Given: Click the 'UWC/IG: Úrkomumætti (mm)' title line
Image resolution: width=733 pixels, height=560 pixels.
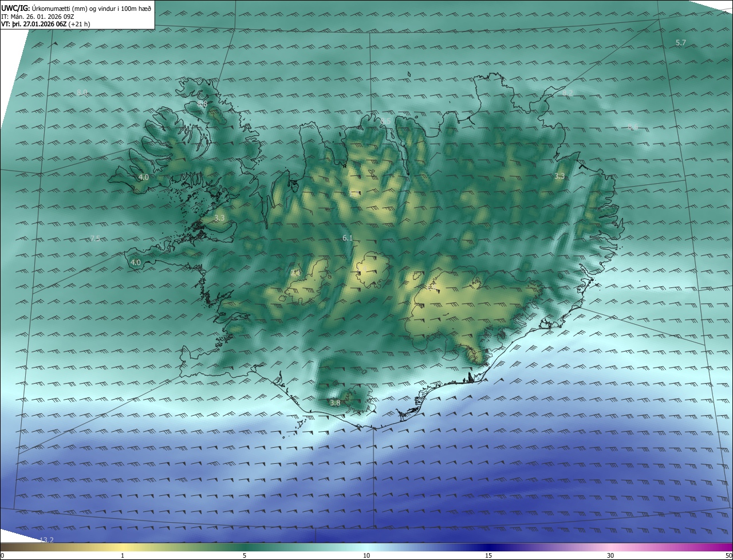Looking at the screenshot, I should click(76, 8).
